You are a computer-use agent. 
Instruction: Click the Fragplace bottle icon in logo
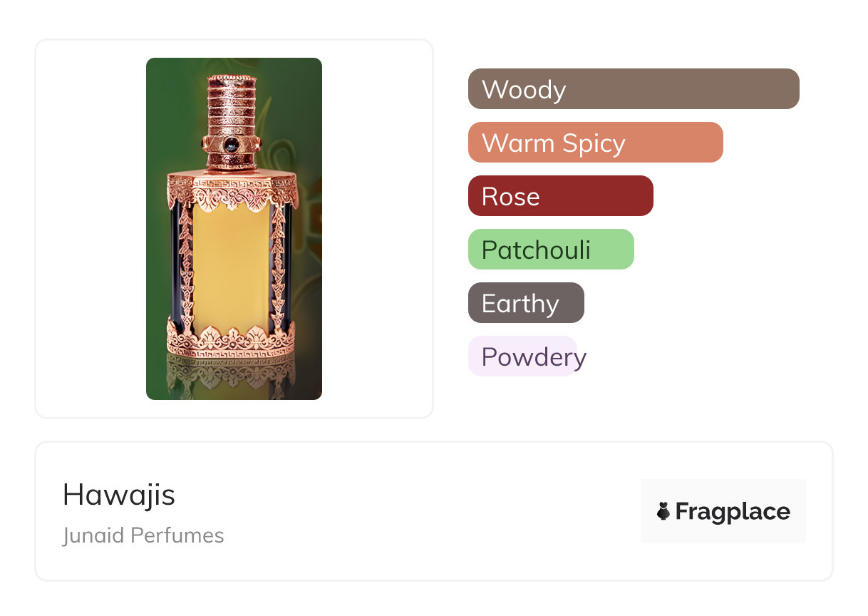coord(663,511)
